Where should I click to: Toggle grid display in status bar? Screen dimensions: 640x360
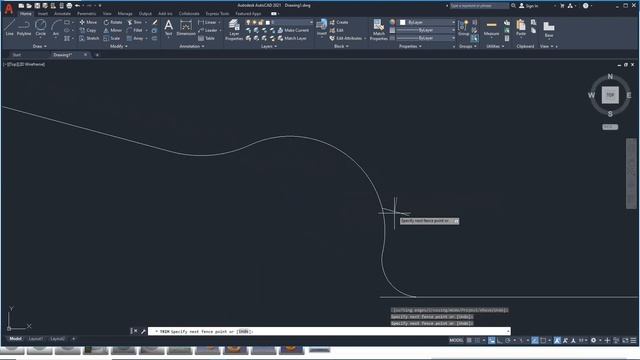click(469, 340)
